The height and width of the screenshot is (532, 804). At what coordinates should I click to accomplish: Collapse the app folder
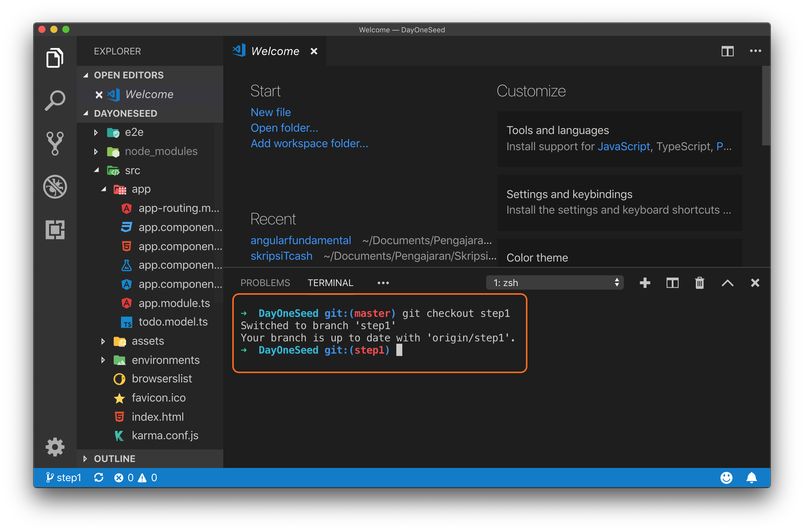pyautogui.click(x=104, y=189)
